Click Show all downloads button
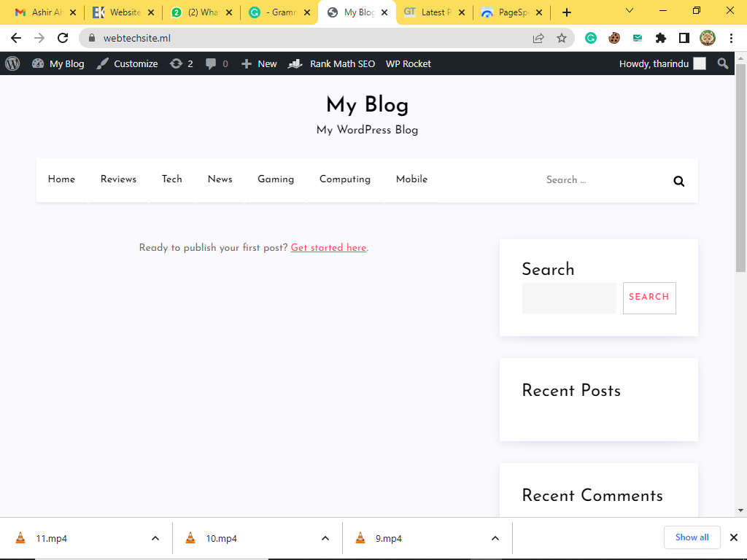747x560 pixels. 692,537
